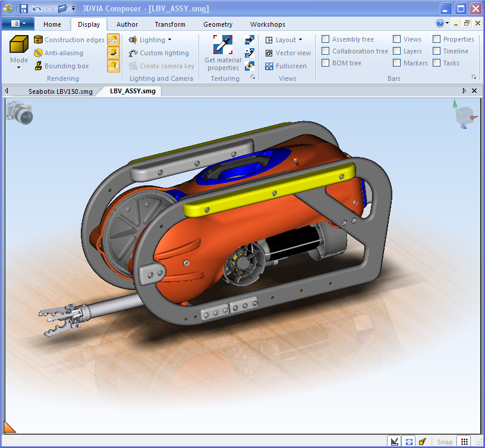This screenshot has width=485, height=448.
Task: Click the camera icon in the viewport
Action: click(19, 112)
